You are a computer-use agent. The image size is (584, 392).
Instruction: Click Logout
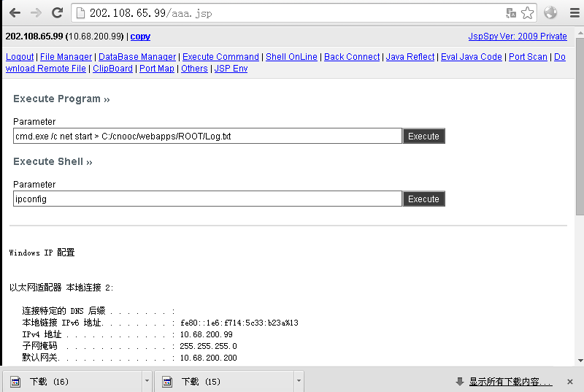coord(20,57)
